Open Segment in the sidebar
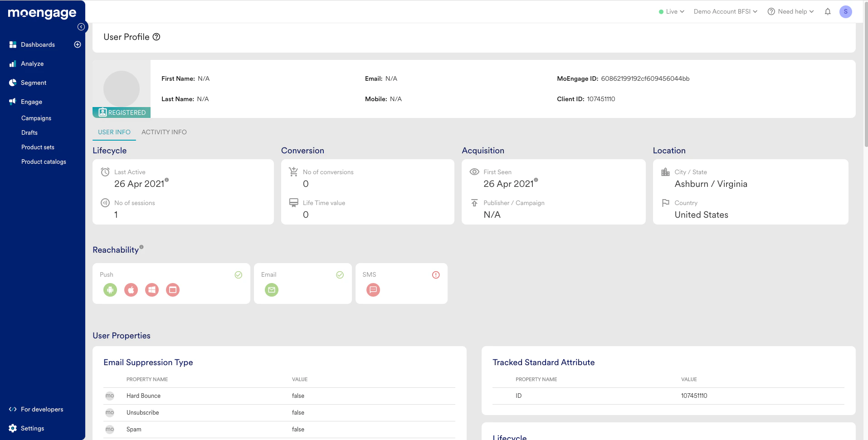This screenshot has height=440, width=868. tap(34, 83)
